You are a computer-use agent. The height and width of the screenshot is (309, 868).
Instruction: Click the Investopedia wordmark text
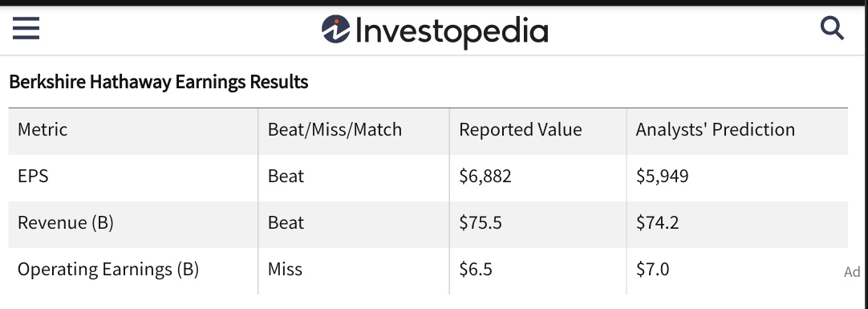[x=452, y=31]
